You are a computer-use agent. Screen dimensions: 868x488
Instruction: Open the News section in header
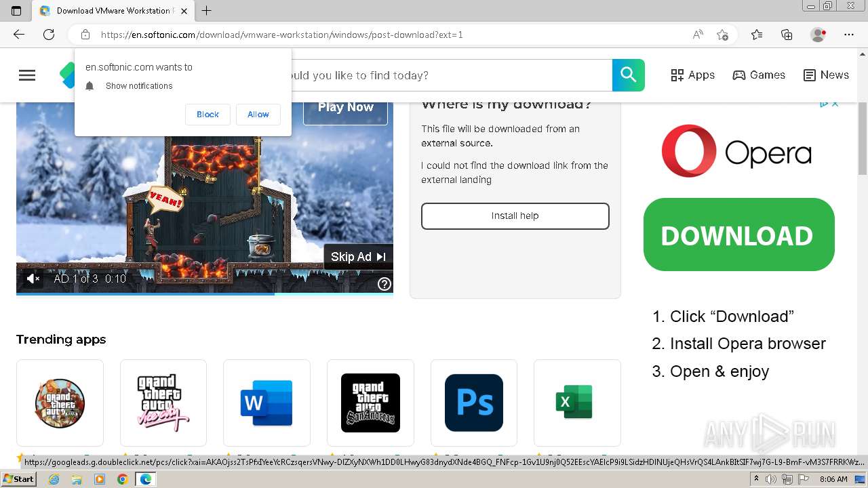[x=826, y=75]
